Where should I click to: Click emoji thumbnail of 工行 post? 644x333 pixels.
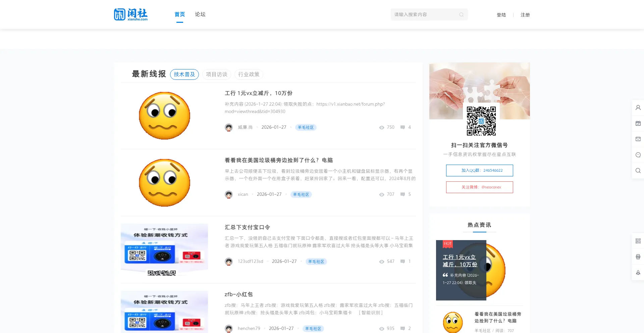(x=164, y=116)
